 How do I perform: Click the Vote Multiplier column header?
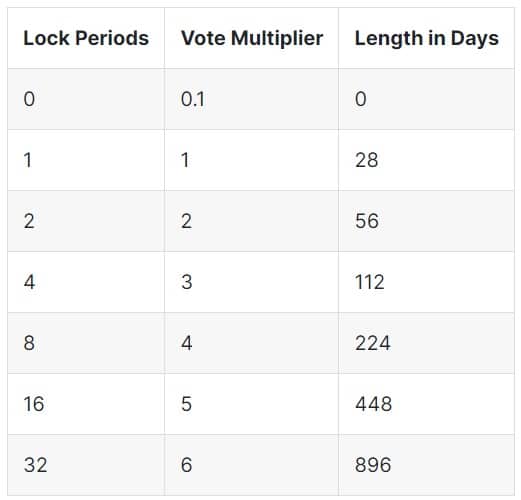pyautogui.click(x=252, y=38)
